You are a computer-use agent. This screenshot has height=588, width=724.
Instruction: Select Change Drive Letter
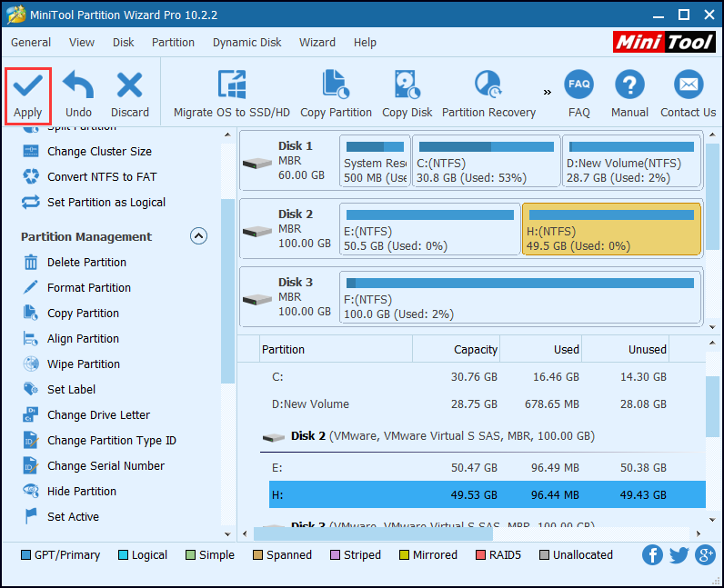tap(85, 414)
